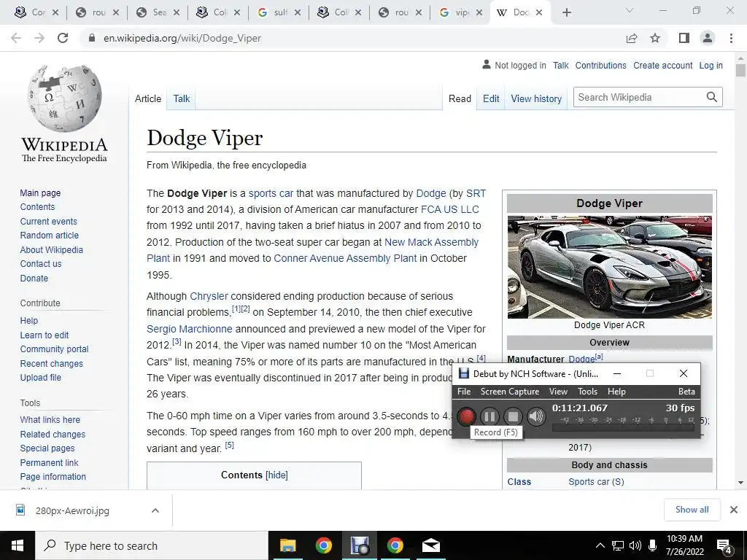The width and height of the screenshot is (747, 560).
Task: Show hidden system tray icons
Action: tap(600, 545)
